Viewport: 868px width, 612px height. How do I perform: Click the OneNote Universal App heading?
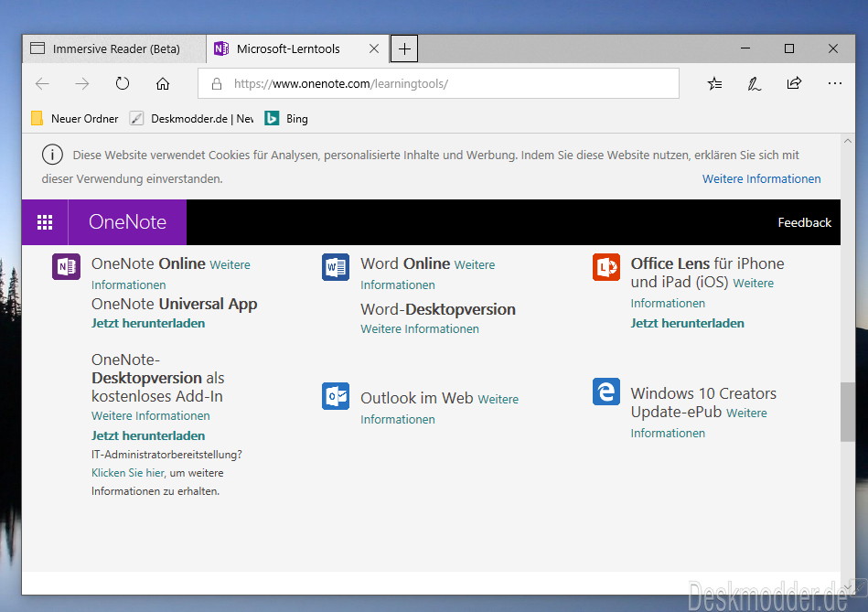pos(175,304)
